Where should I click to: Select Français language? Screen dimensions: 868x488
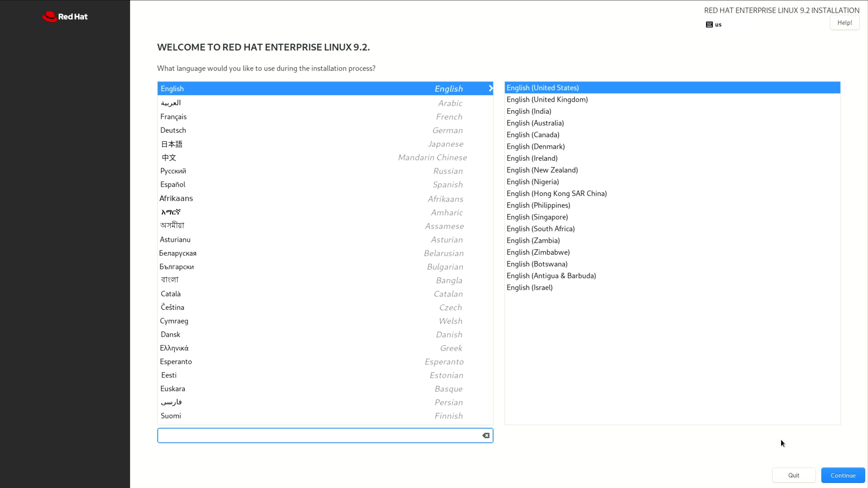[x=325, y=117]
